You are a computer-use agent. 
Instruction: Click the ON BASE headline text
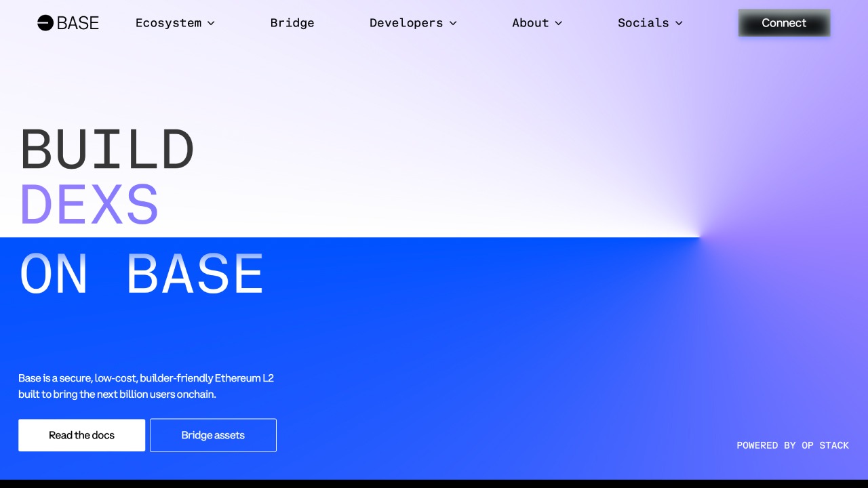[142, 274]
